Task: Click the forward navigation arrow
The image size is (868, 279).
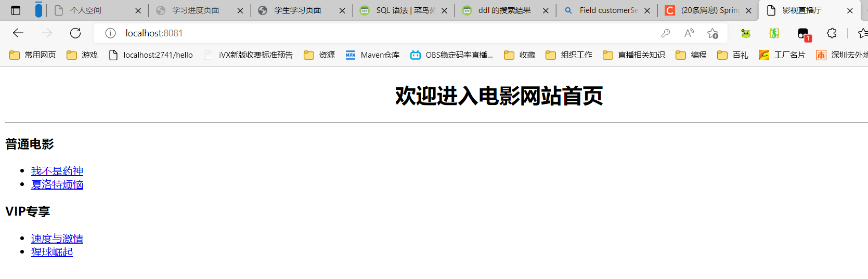Action: (x=47, y=33)
